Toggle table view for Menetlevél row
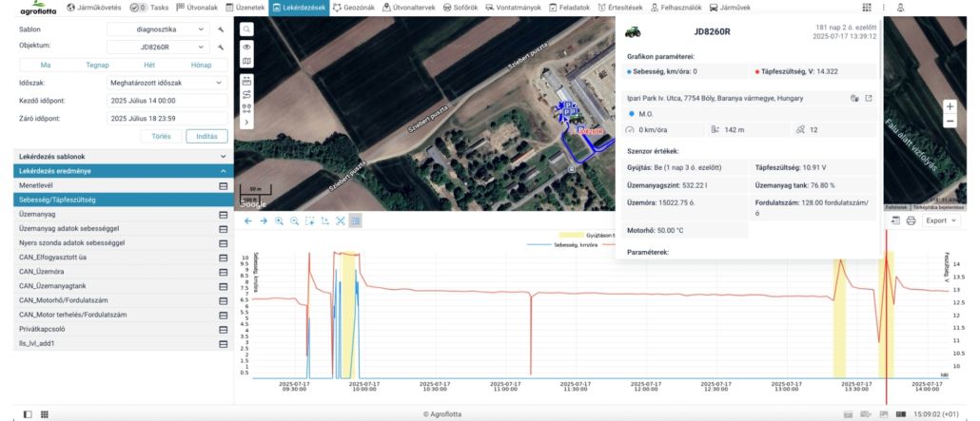980x421 pixels. (x=223, y=186)
